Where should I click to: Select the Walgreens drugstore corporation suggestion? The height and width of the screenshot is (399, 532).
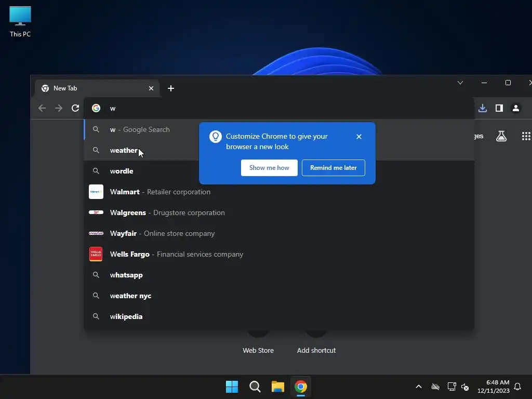(x=279, y=212)
